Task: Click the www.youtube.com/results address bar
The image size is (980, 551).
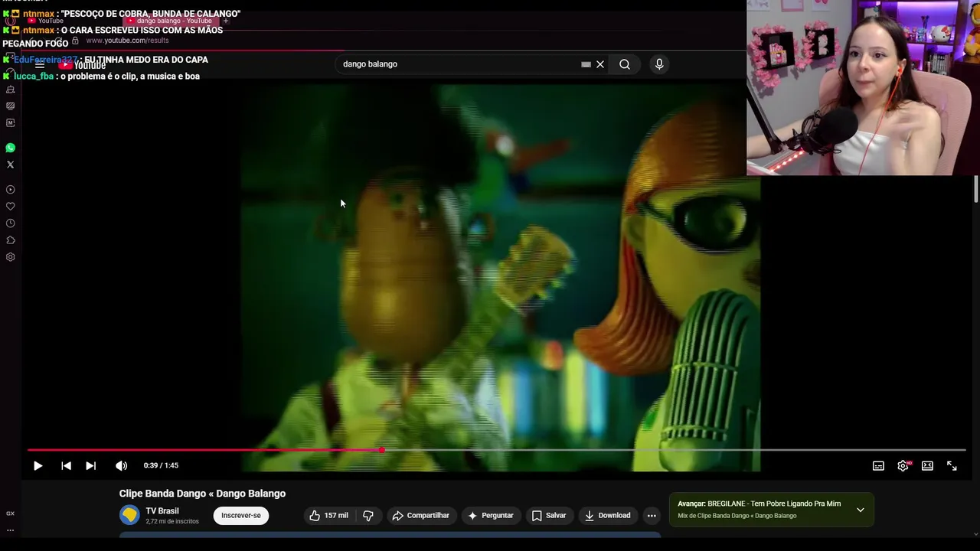Action: (x=127, y=41)
